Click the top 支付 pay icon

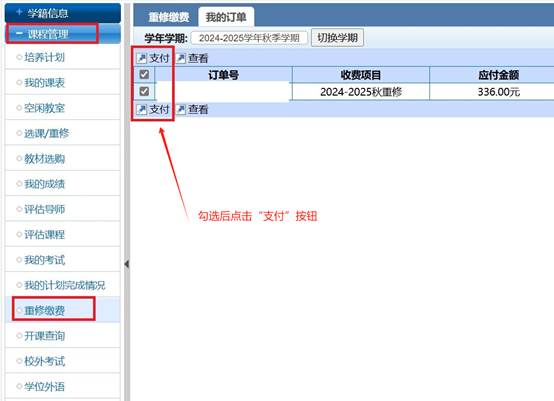click(142, 58)
